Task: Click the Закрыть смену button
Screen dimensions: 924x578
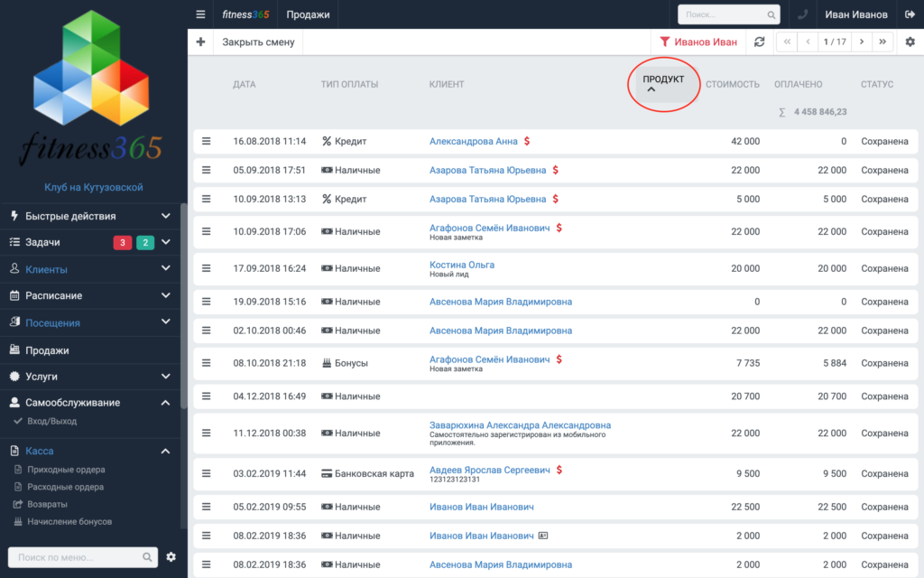Action: click(258, 42)
